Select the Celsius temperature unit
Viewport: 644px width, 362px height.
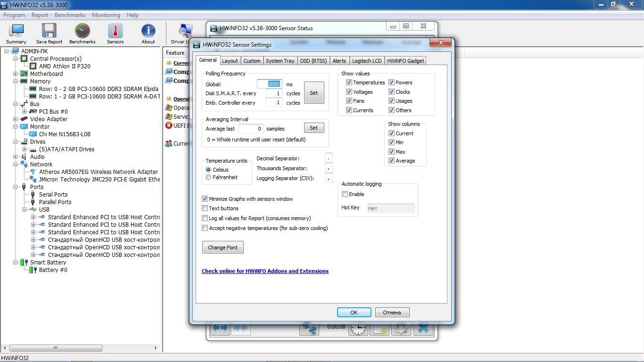point(208,170)
